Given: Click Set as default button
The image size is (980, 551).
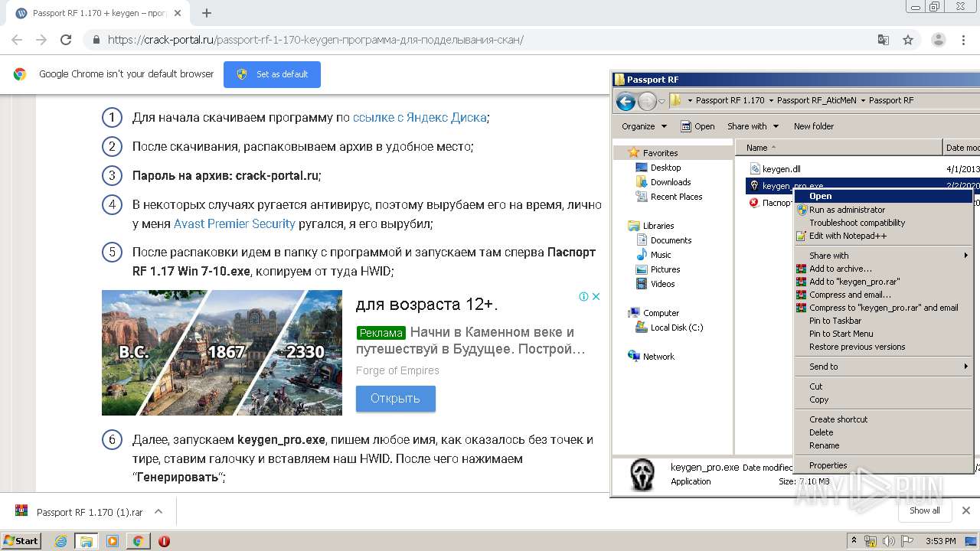Looking at the screenshot, I should (272, 74).
